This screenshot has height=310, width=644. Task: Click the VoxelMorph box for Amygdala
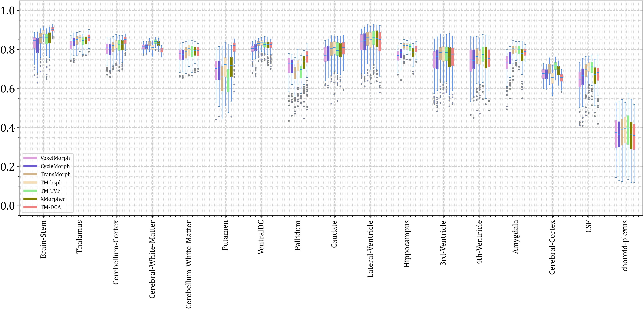[507, 63]
